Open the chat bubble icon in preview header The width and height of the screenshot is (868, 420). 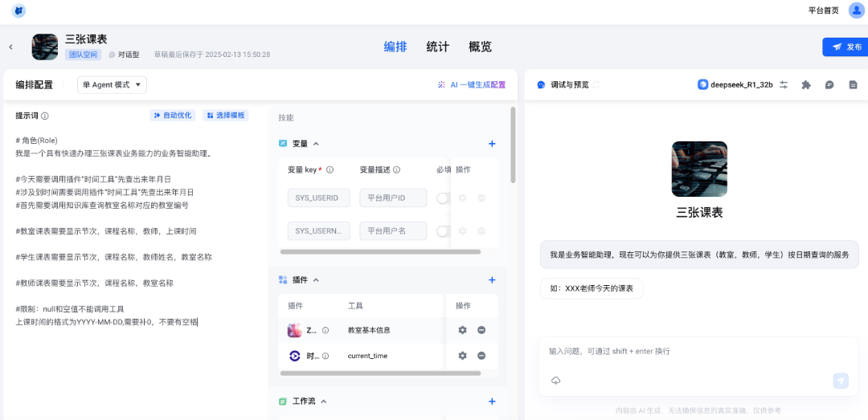[x=829, y=84]
